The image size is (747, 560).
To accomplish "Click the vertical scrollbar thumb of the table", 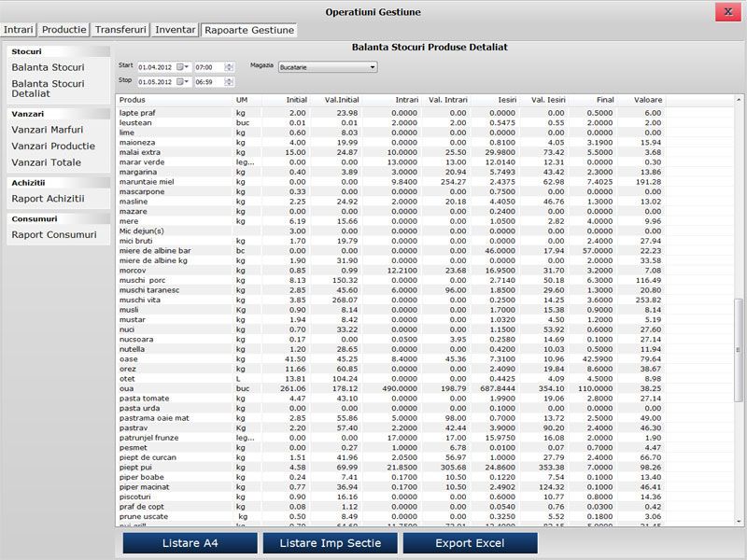I will pos(739,350).
